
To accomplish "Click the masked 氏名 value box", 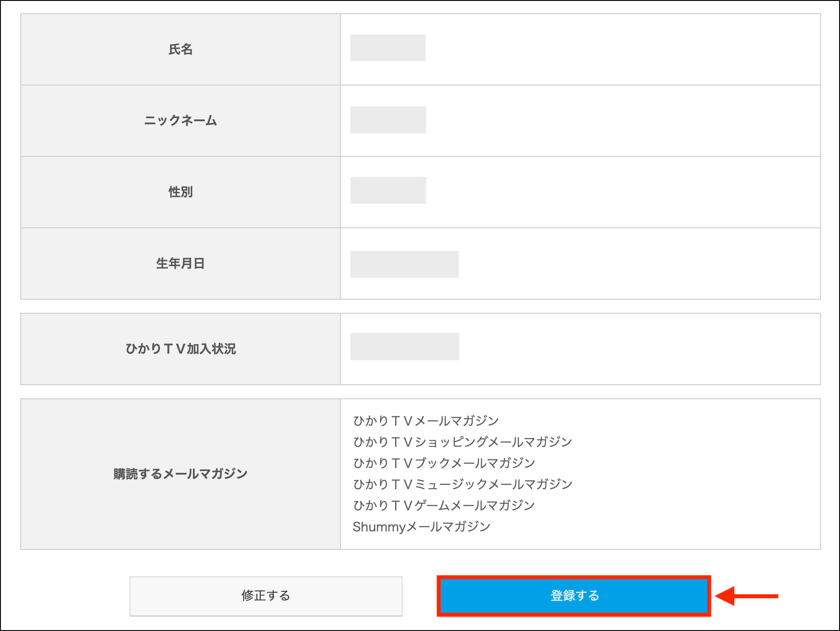I will pos(388,48).
